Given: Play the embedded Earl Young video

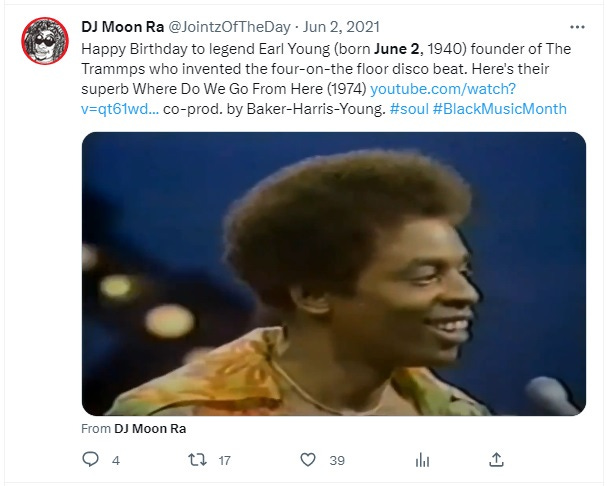Looking at the screenshot, I should click(x=334, y=274).
